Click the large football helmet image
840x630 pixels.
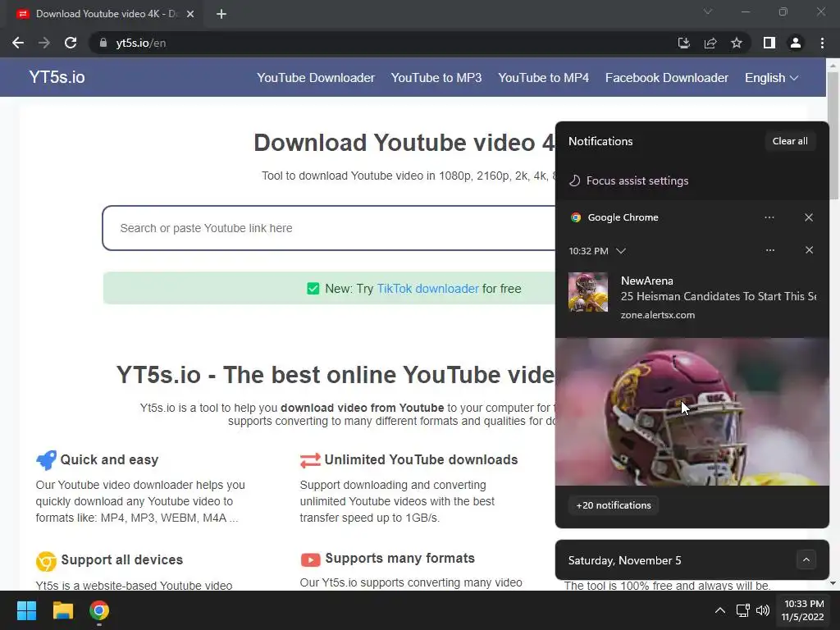692,412
